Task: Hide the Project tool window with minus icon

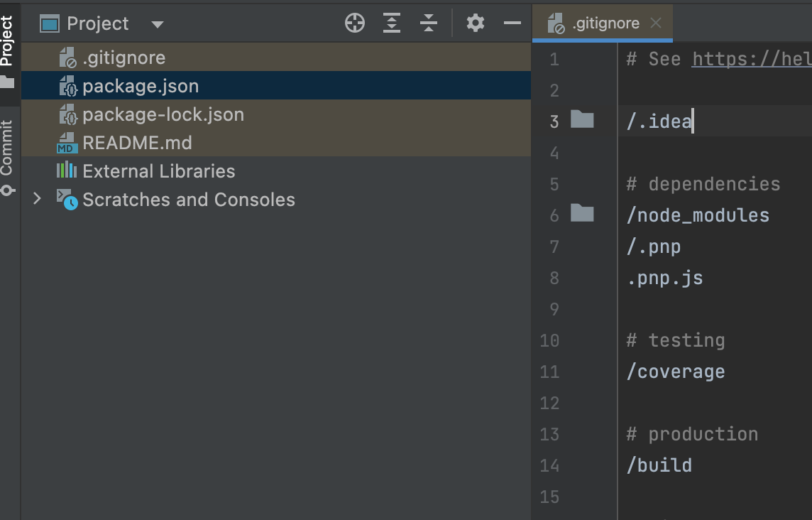Action: pyautogui.click(x=512, y=23)
